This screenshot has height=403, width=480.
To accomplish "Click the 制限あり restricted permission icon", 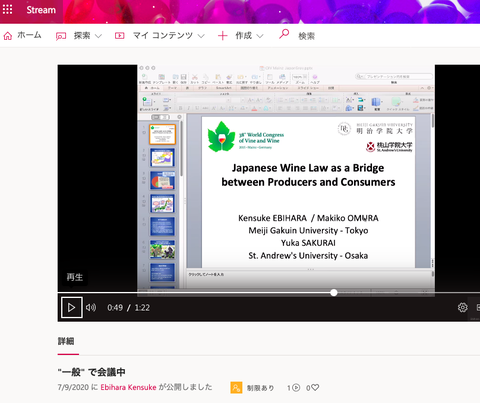I will click(x=236, y=388).
